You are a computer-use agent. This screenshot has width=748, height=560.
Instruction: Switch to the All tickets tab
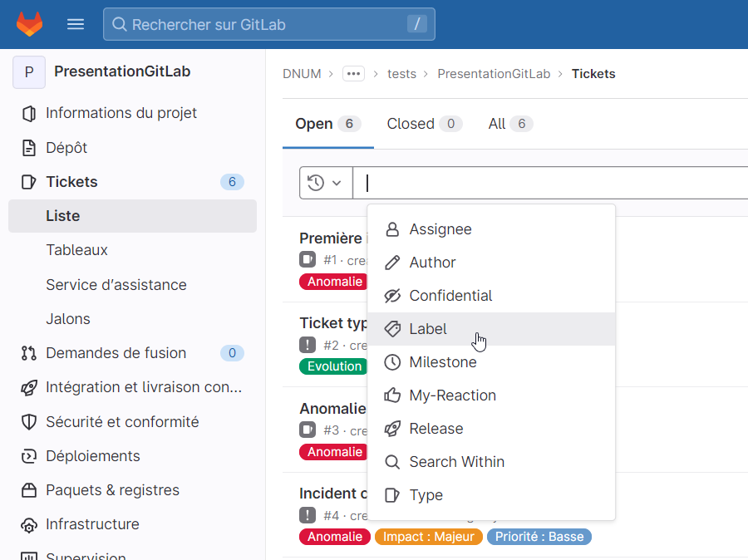point(509,124)
